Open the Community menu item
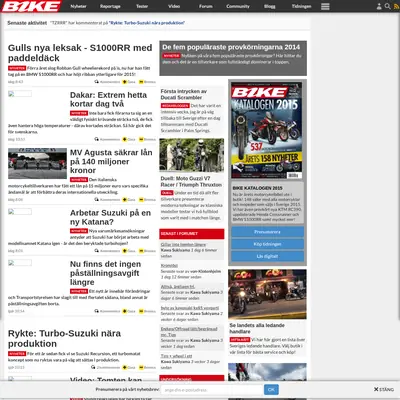 [238, 6]
